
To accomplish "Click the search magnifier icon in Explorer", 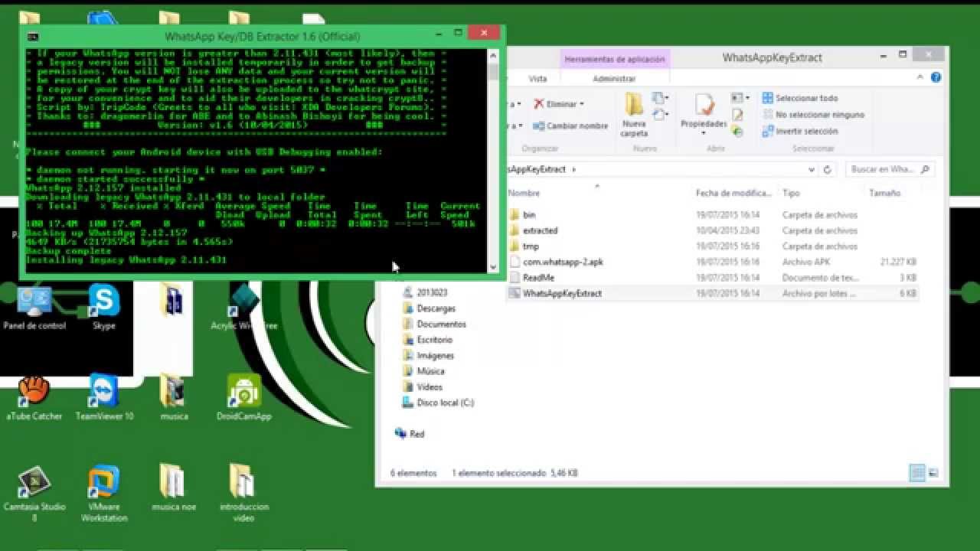I will [925, 169].
